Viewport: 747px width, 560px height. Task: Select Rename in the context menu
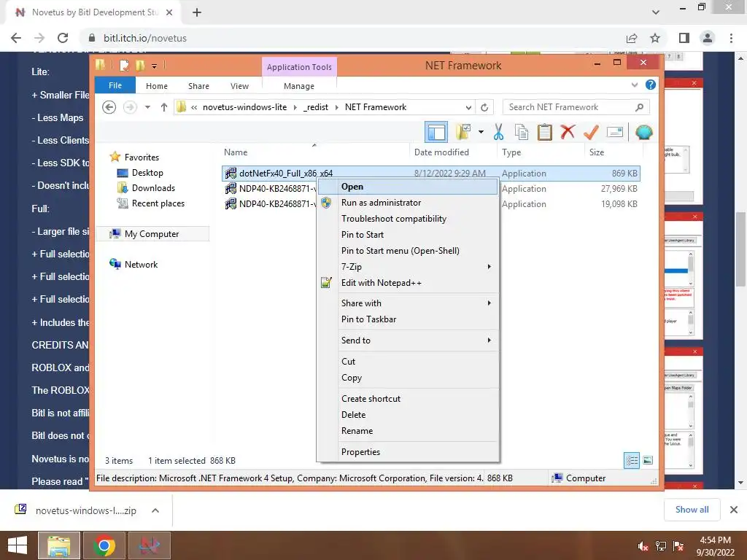pos(408,431)
